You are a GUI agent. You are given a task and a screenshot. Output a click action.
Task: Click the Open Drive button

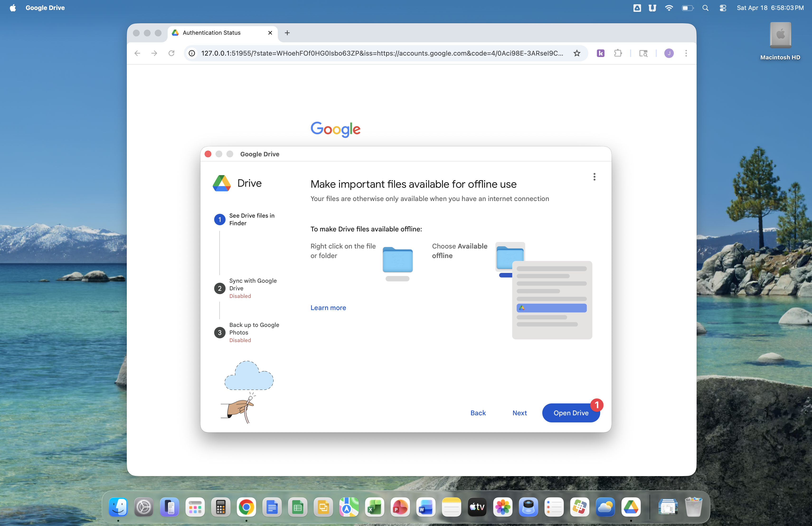coord(571,413)
